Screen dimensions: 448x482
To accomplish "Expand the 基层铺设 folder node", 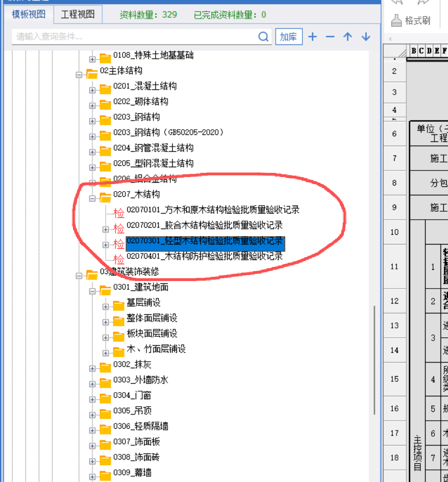I will pyautogui.click(x=106, y=306).
